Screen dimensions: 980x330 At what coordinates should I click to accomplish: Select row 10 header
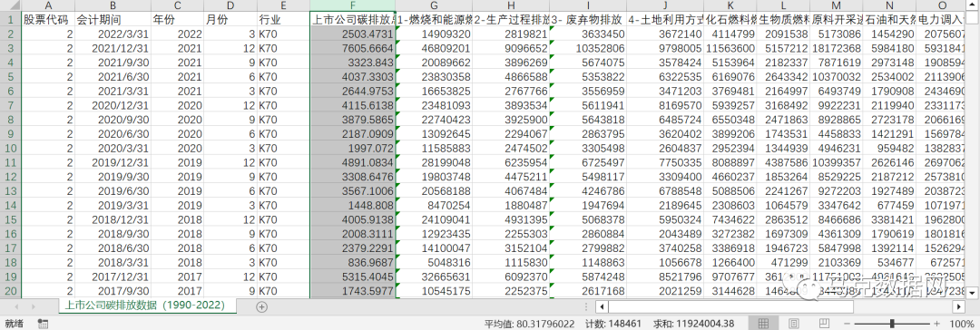[x=11, y=148]
